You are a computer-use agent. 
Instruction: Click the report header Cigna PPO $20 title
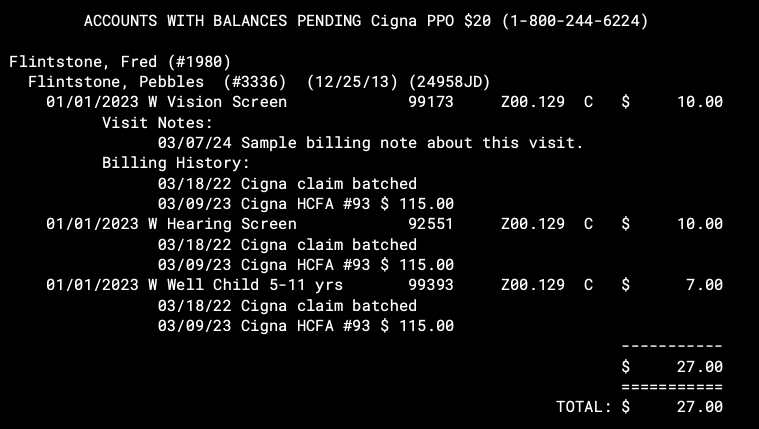pyautogui.click(x=366, y=21)
